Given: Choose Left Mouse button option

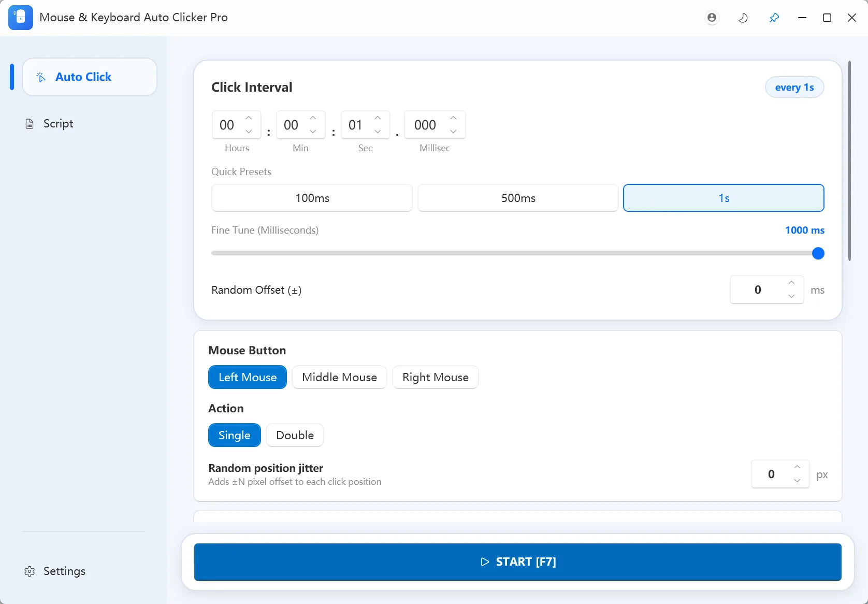Looking at the screenshot, I should [248, 377].
